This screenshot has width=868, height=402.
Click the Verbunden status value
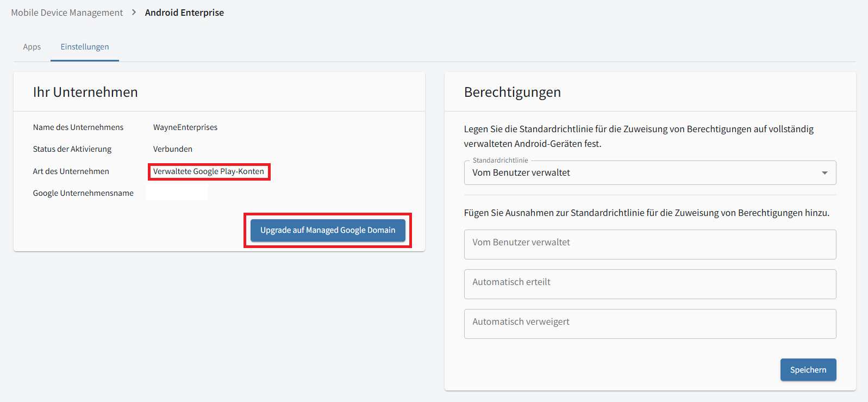tap(173, 149)
